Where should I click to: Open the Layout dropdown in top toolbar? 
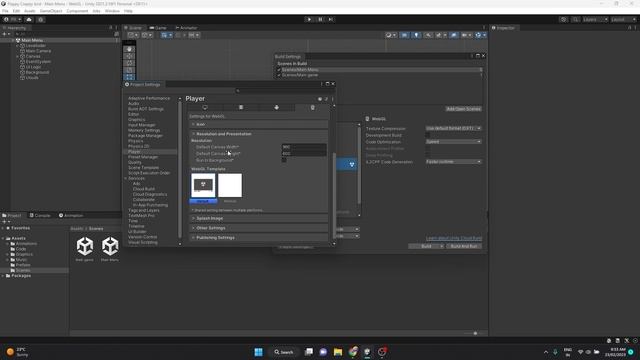623,20
